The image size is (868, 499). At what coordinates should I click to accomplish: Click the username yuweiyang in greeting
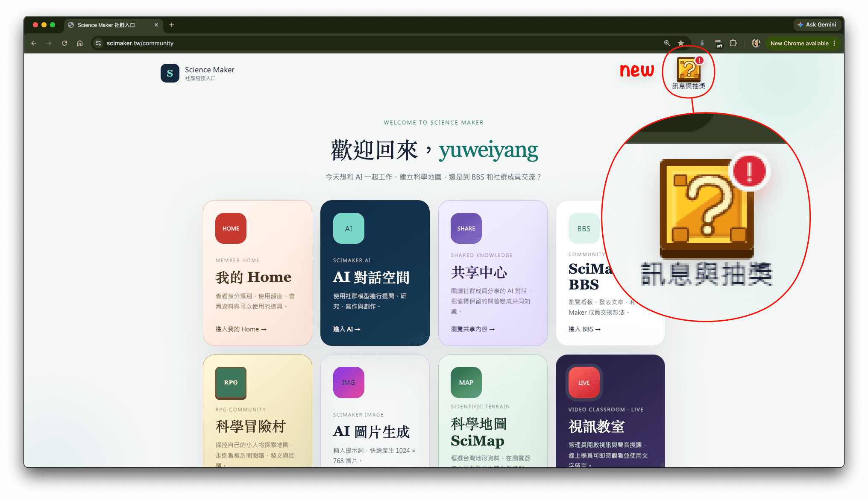(x=488, y=150)
